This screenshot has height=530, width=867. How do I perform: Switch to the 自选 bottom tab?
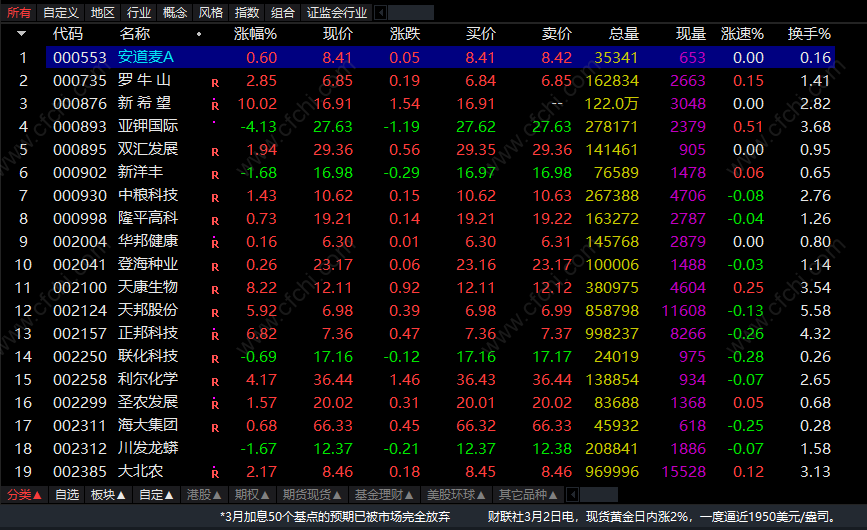point(67,495)
